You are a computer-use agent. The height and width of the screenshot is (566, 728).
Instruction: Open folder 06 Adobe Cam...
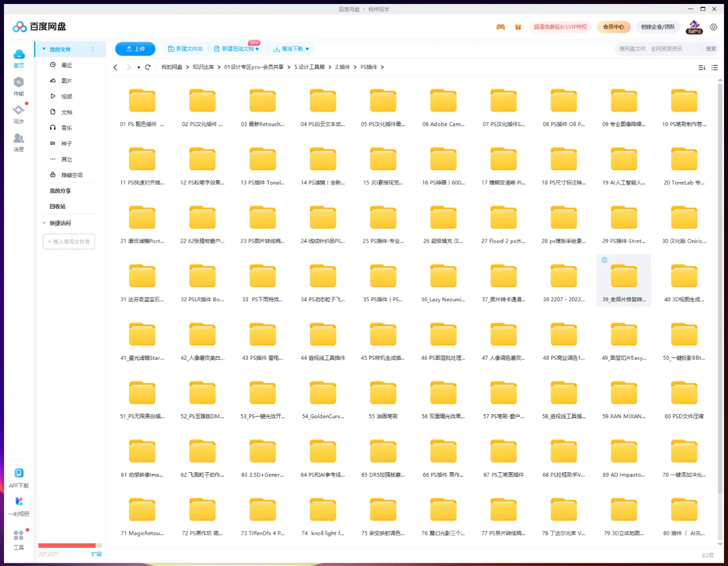(x=444, y=108)
